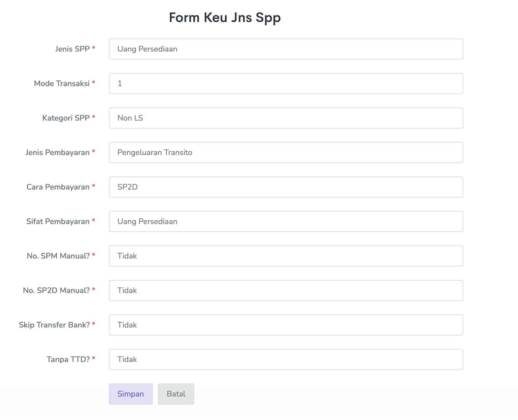Select the Jenis Pembayaran field
Image resolution: width=518 pixels, height=420 pixels.
[x=286, y=152]
